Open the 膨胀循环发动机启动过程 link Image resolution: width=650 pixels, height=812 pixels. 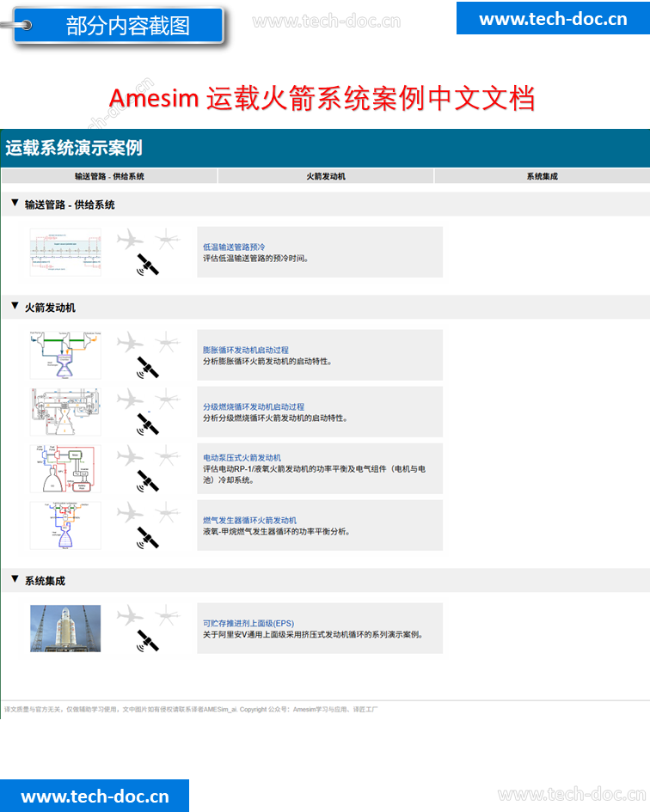tap(246, 350)
